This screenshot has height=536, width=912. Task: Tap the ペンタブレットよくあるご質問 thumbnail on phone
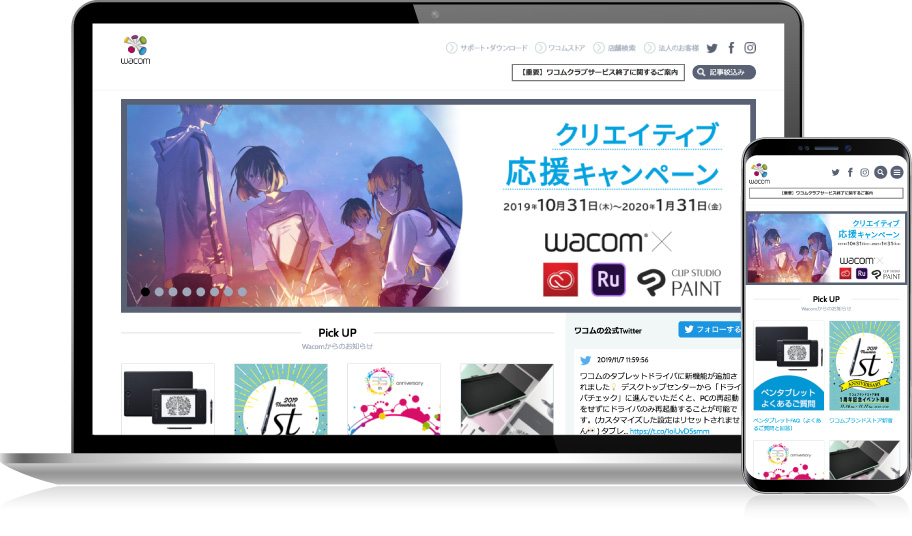[x=789, y=366]
